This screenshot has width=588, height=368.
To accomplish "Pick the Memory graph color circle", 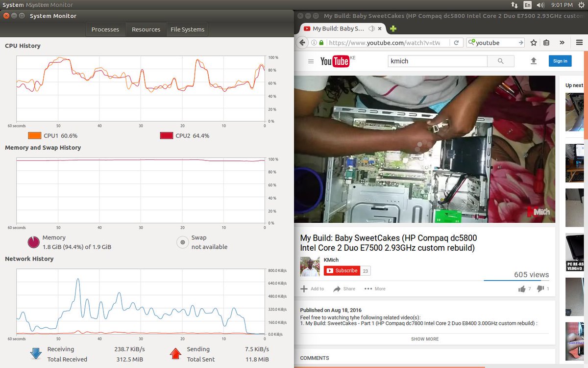I will (33, 242).
